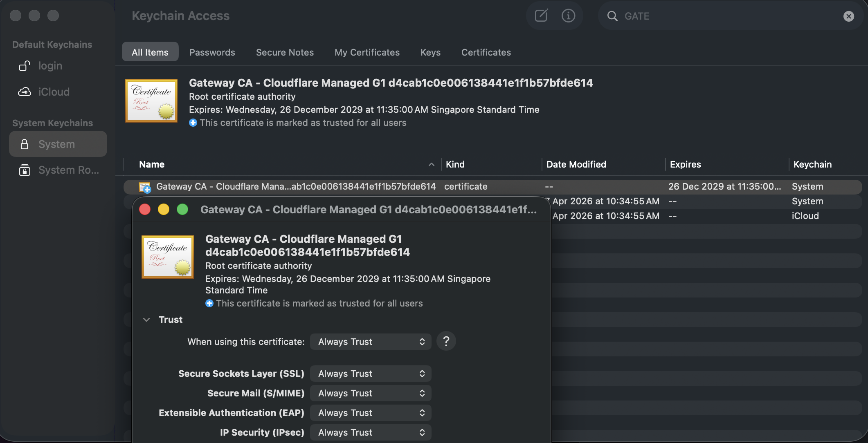
Task: Open the 'When using this certificate' dropdown
Action: pos(371,342)
